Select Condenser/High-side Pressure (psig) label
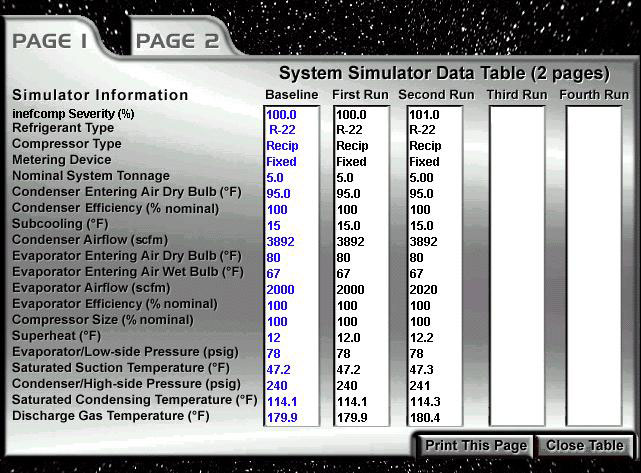The height and width of the screenshot is (473, 641). pos(126,384)
